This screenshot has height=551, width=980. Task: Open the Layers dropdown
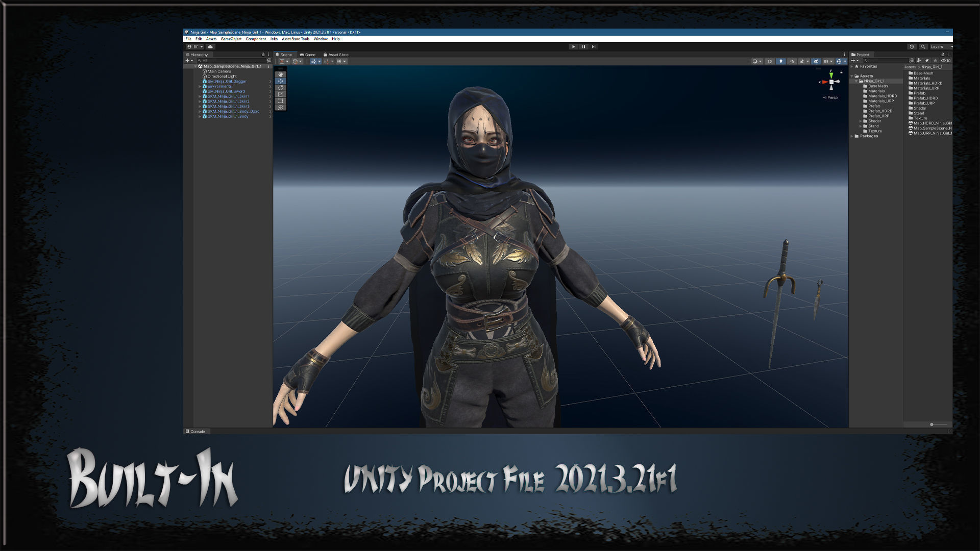(x=941, y=47)
